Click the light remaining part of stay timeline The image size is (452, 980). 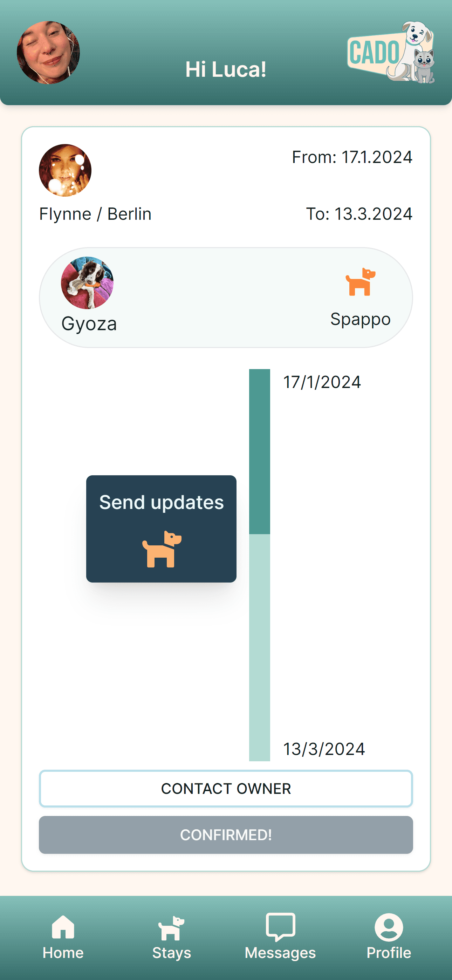[260, 647]
